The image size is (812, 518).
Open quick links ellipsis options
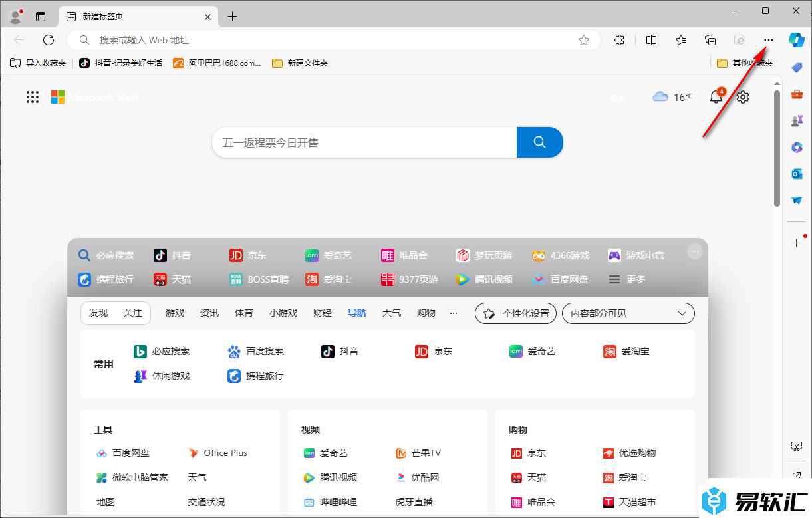click(x=694, y=251)
